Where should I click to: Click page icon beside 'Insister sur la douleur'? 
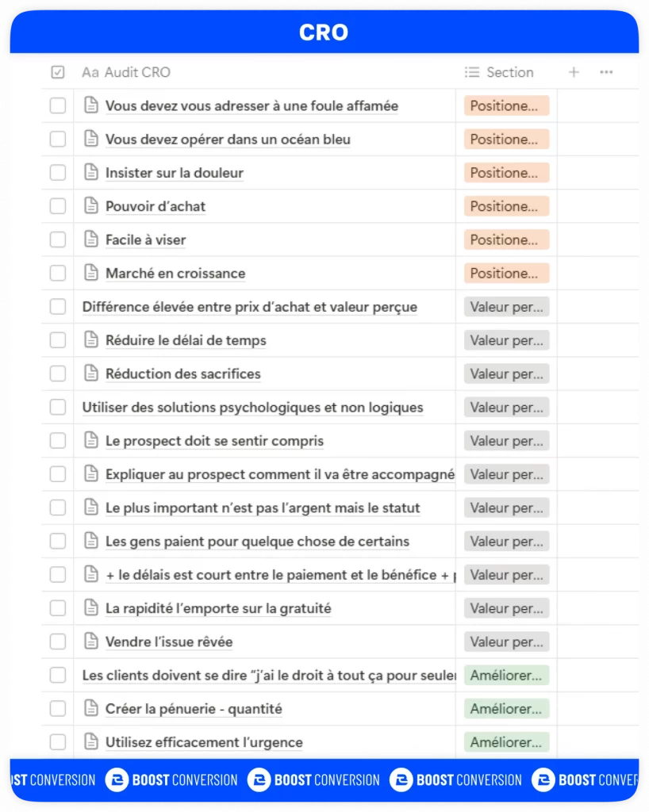click(x=91, y=173)
